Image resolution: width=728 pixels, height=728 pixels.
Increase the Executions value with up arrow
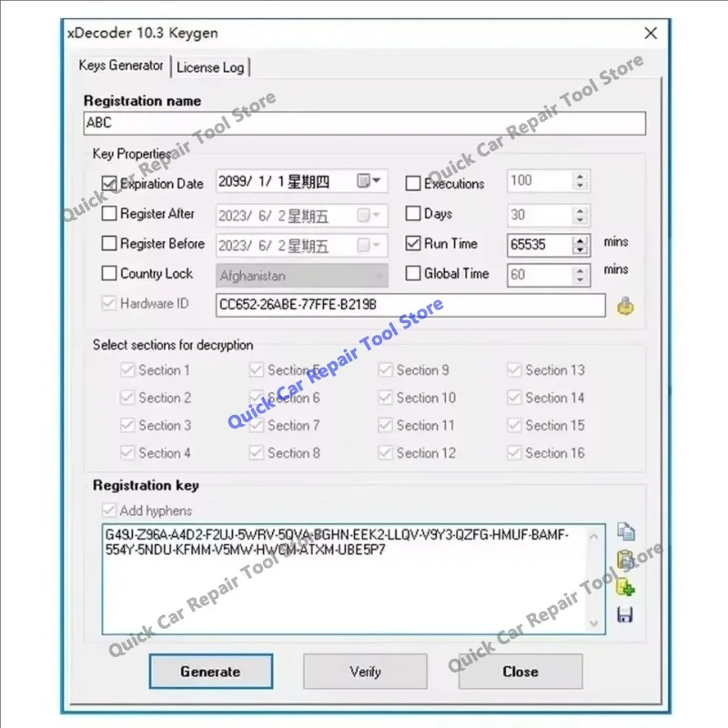[x=580, y=177]
